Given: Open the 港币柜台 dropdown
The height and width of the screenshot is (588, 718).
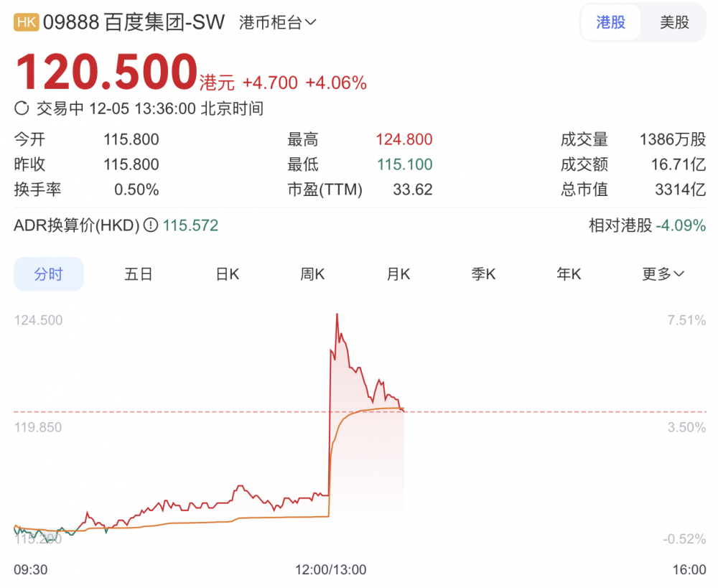Looking at the screenshot, I should [x=277, y=22].
